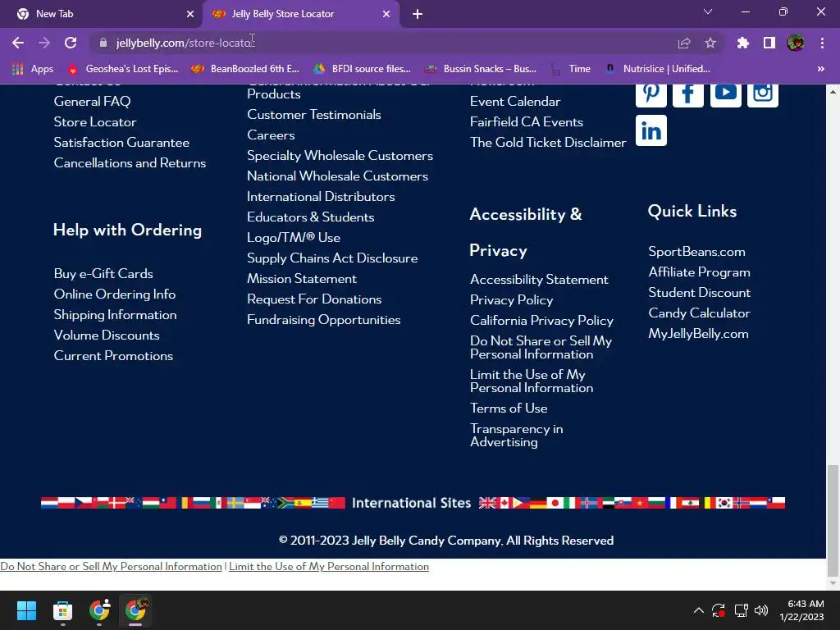Open Event Calendar link
This screenshot has height=630, width=840.
pos(515,101)
